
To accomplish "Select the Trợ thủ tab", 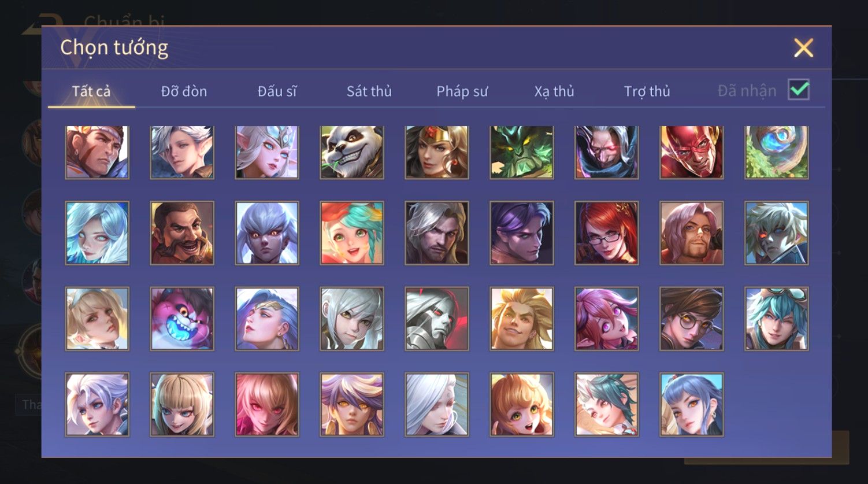I will click(647, 91).
